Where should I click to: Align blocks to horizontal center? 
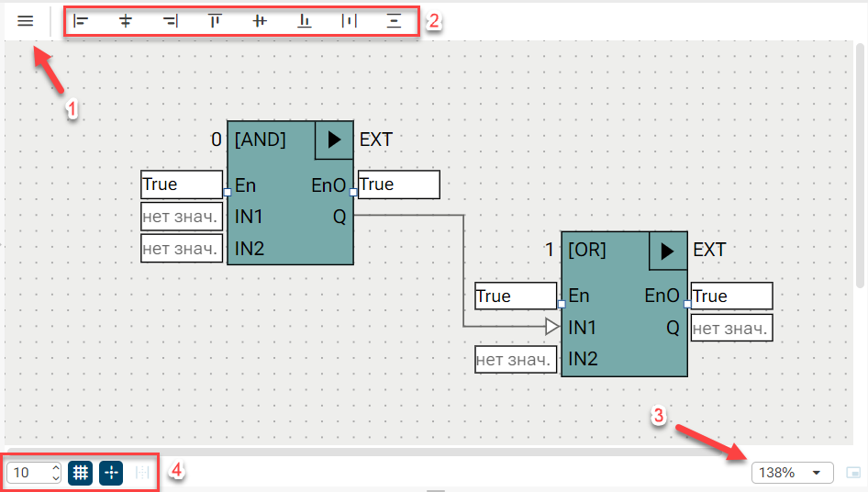tap(126, 21)
